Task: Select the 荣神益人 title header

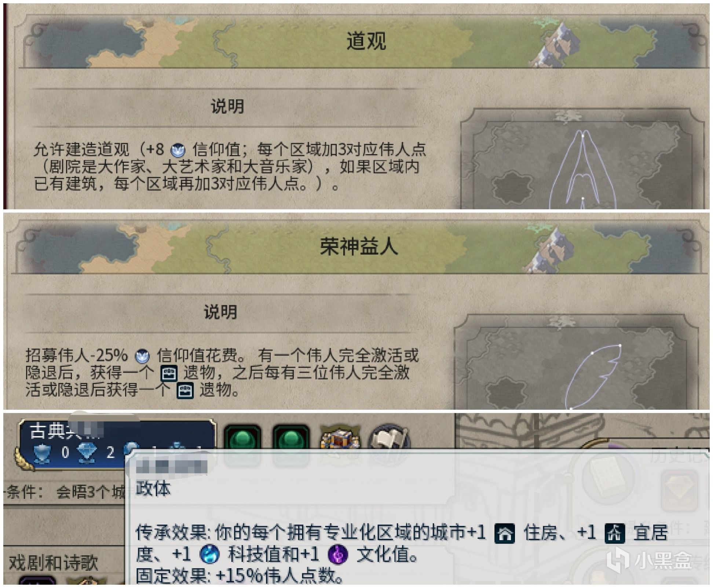Action: click(x=359, y=246)
